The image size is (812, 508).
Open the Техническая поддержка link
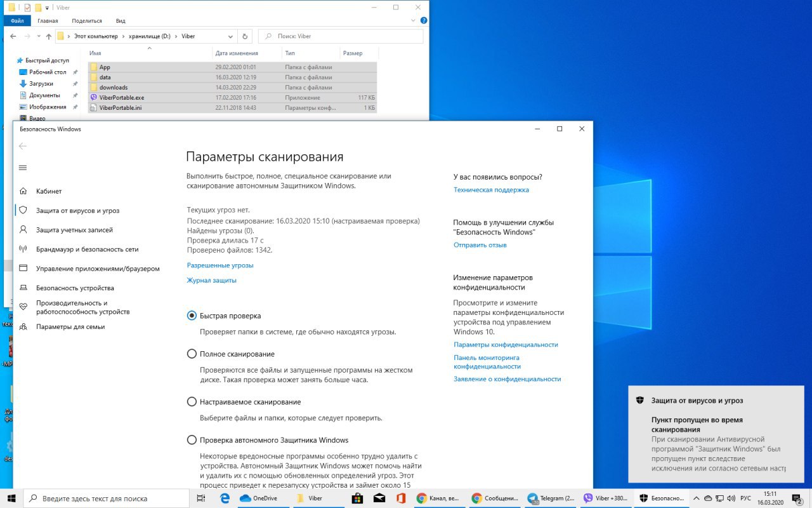click(491, 190)
